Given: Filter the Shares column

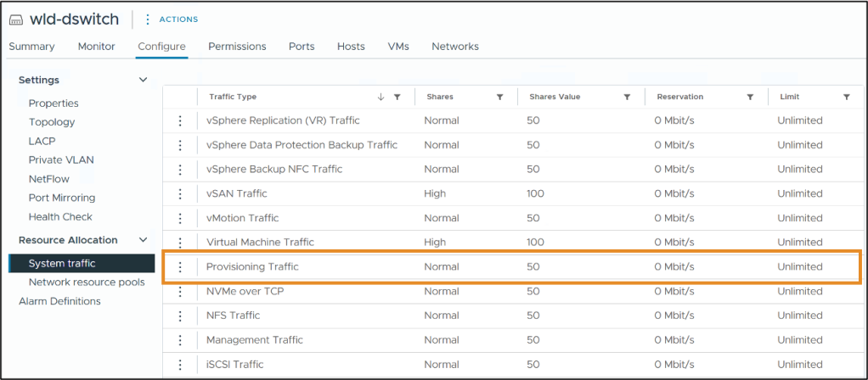Looking at the screenshot, I should coord(499,97).
